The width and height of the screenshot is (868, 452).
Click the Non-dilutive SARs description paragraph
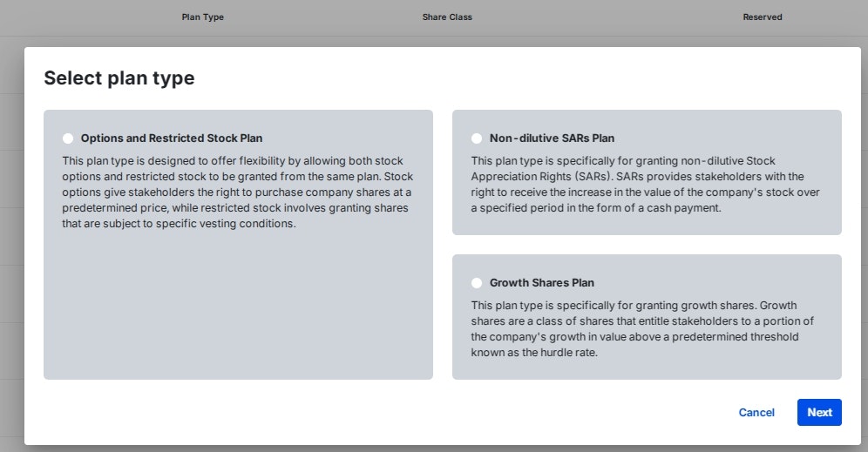(x=645, y=185)
